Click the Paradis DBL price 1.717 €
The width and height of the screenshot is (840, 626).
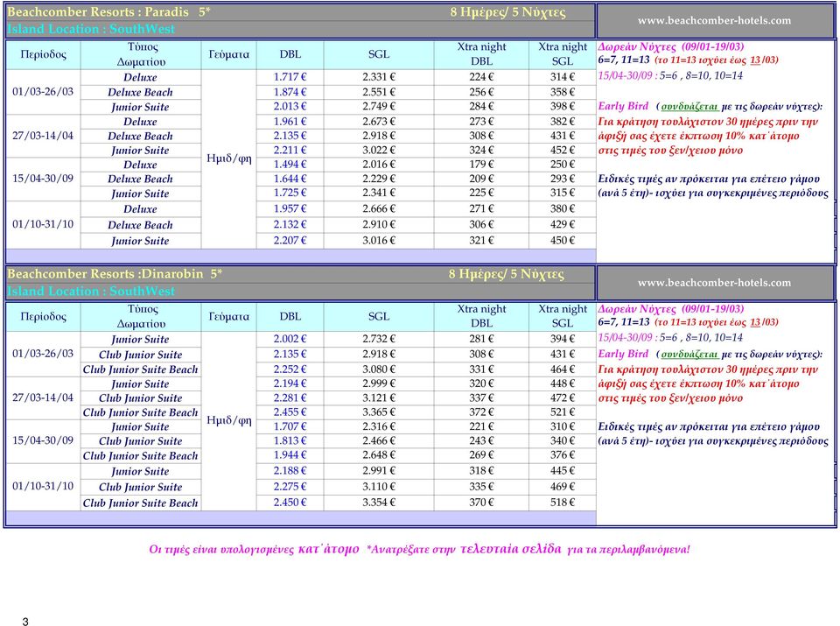point(290,77)
